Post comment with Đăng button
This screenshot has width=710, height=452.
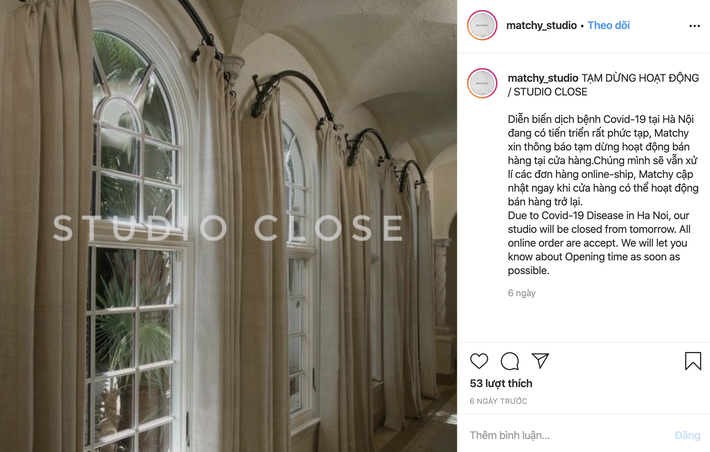[x=687, y=435]
